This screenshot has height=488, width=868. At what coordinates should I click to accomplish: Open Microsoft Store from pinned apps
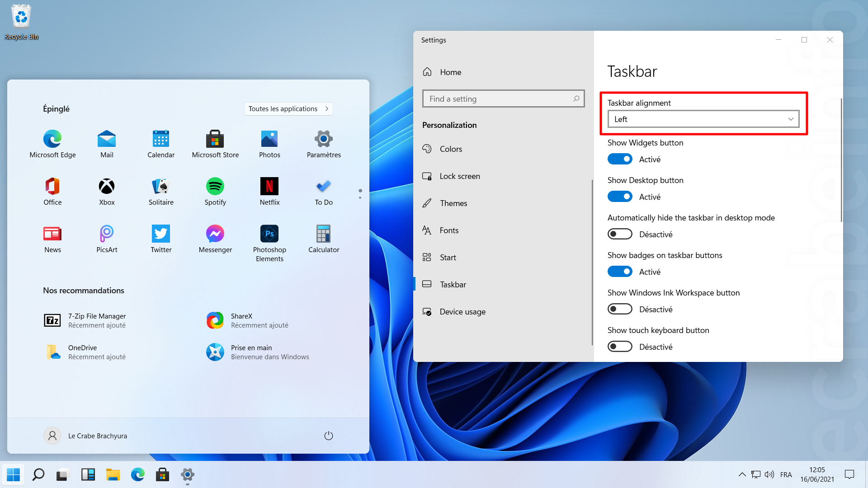tap(215, 144)
